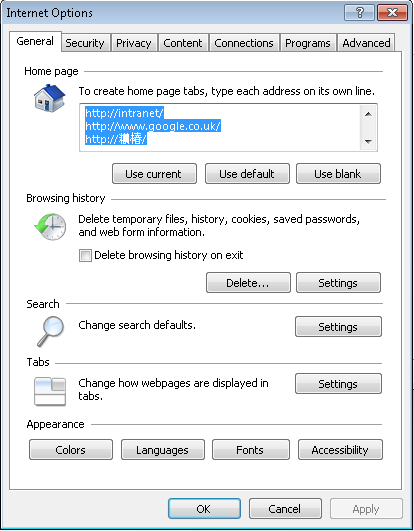Click inside the home page address box
Viewport: 414px width, 531px height.
(220, 127)
